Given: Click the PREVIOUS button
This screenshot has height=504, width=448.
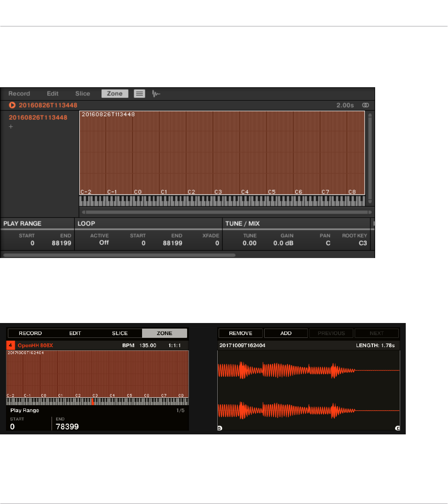Looking at the screenshot, I should click(331, 333).
